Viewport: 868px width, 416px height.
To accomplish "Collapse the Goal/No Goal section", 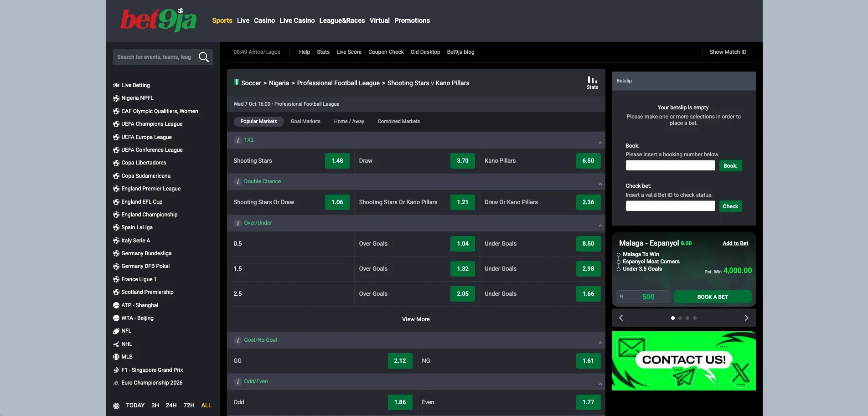I will click(x=600, y=343).
